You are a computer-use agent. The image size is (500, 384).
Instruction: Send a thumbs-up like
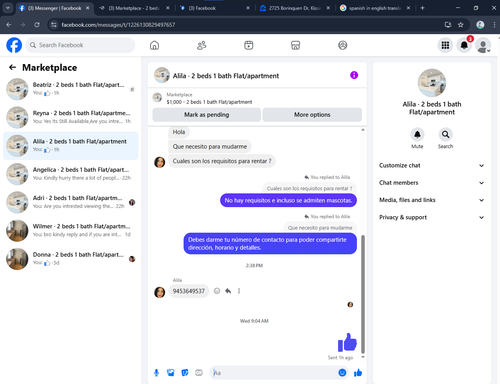tap(358, 373)
